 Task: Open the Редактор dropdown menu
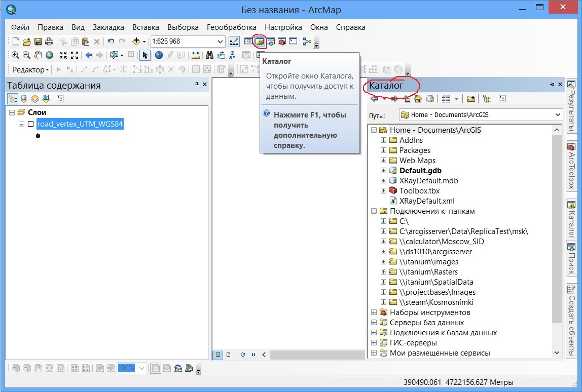point(30,70)
